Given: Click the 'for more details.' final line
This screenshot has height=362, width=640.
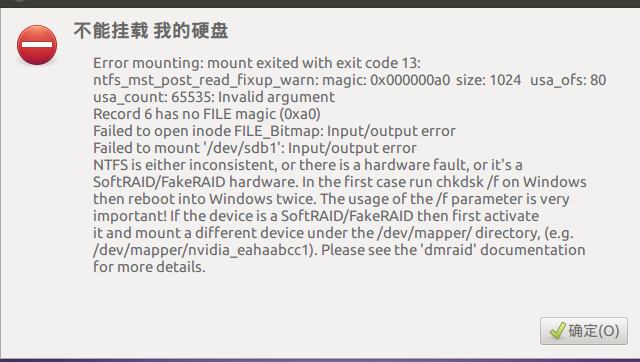Looking at the screenshot, I should 149,267.
